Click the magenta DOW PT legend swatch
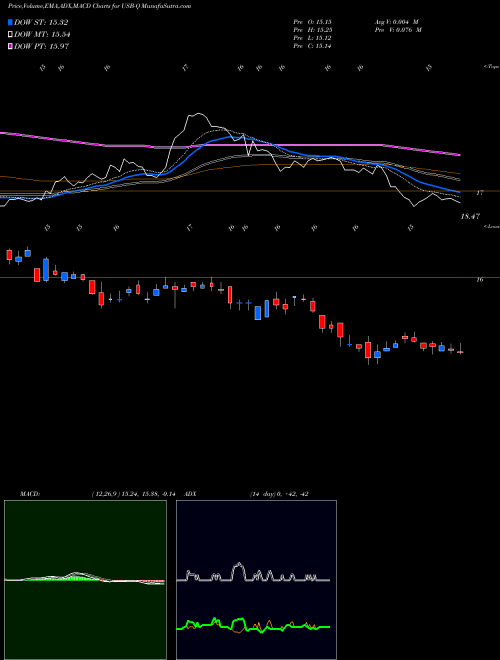This screenshot has height=660, width=500. [x=11, y=46]
